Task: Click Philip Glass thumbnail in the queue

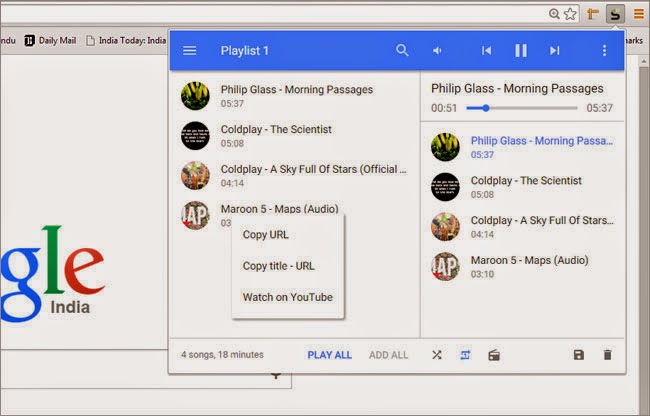Action: [x=445, y=147]
